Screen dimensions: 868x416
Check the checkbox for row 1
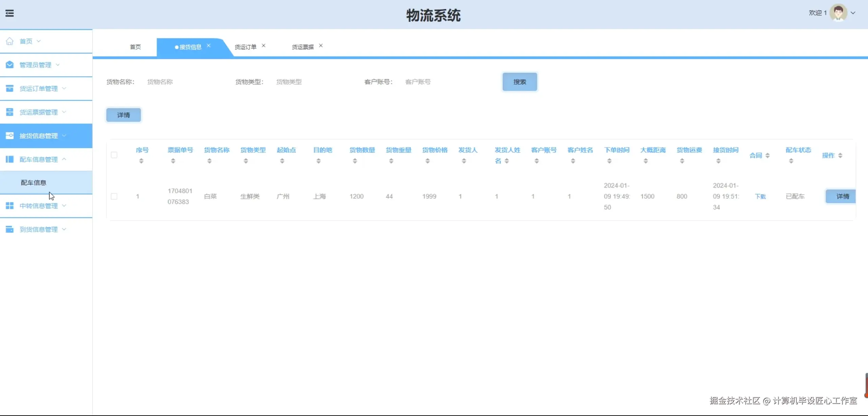pos(114,197)
